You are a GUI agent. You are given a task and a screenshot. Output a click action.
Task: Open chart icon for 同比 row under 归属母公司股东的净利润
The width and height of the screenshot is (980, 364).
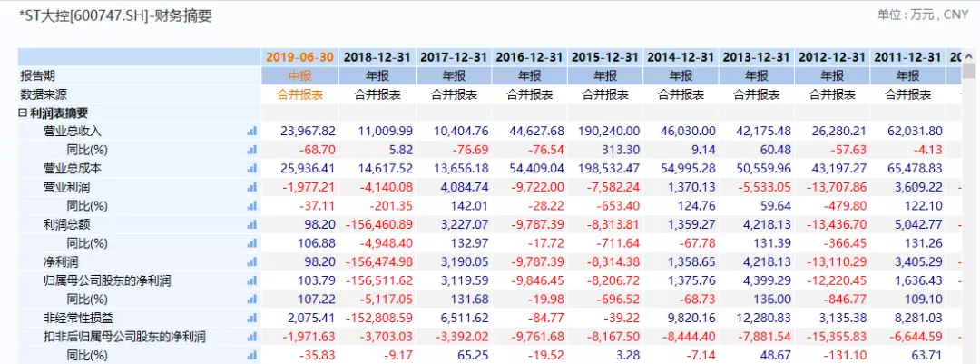[x=252, y=300]
